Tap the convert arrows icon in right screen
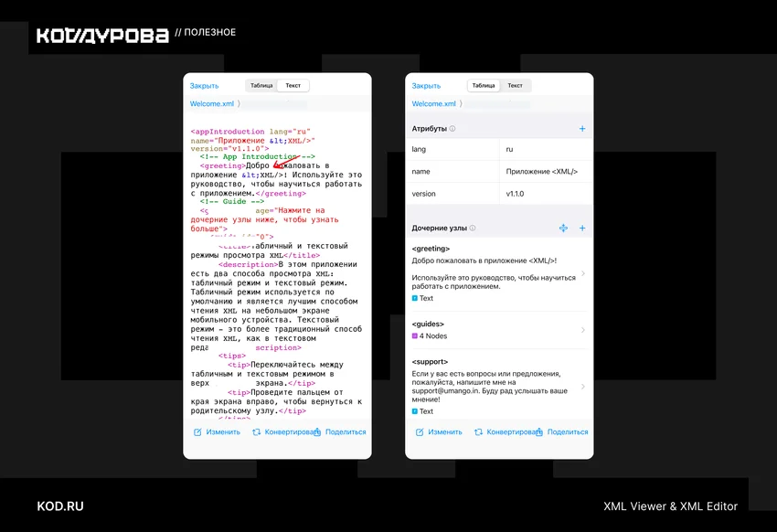Viewport: 777px width, 532px height. pyautogui.click(x=478, y=432)
